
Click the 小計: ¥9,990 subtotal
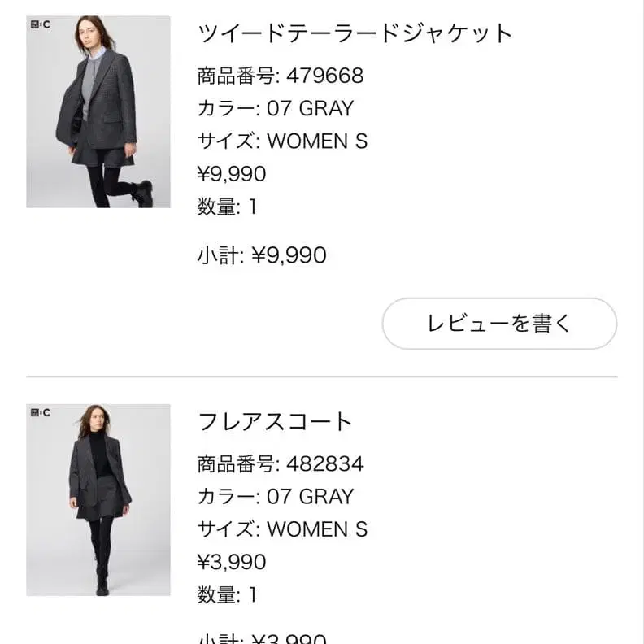(x=261, y=255)
